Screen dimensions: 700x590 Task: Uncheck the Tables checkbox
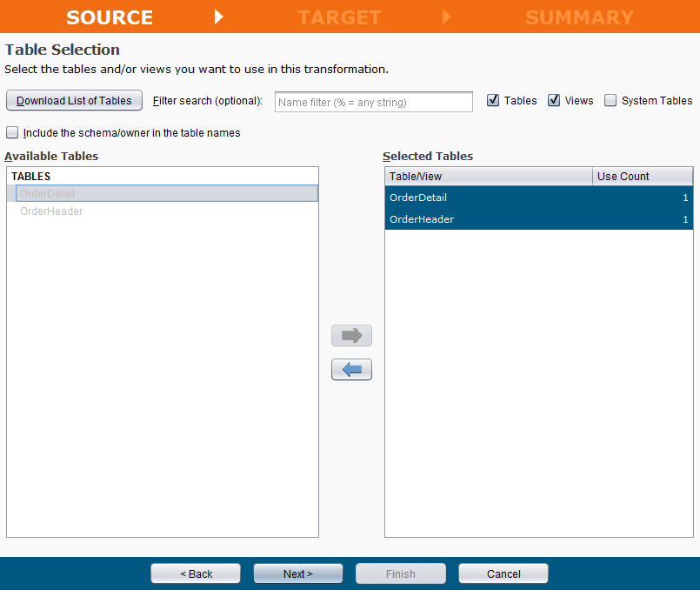[493, 100]
